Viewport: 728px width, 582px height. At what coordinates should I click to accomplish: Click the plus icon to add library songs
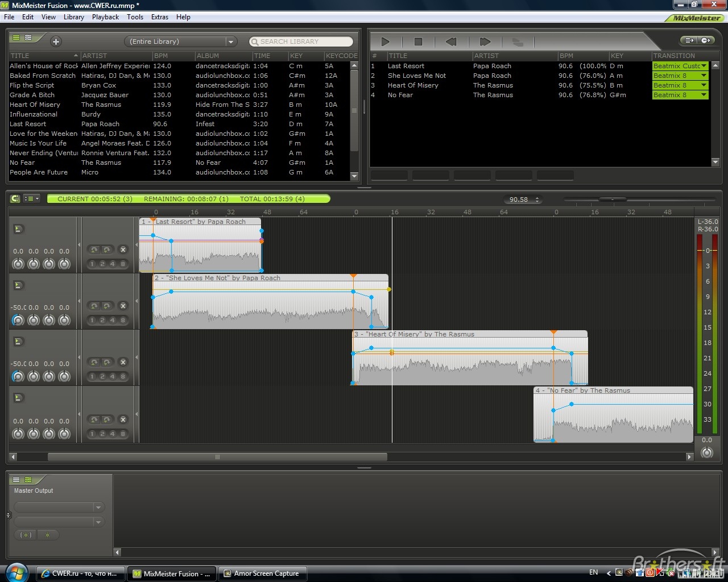tap(56, 41)
